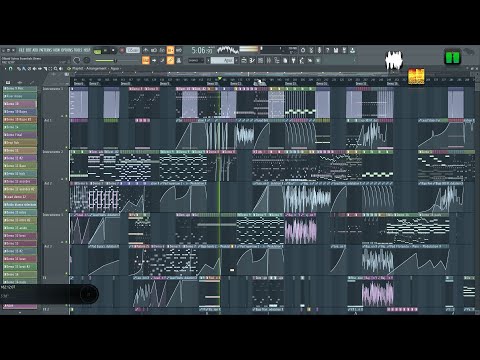Click the first main knob left of volume slider
Image resolution: width=480 pixels, height=360 pixels.
pos(76,60)
